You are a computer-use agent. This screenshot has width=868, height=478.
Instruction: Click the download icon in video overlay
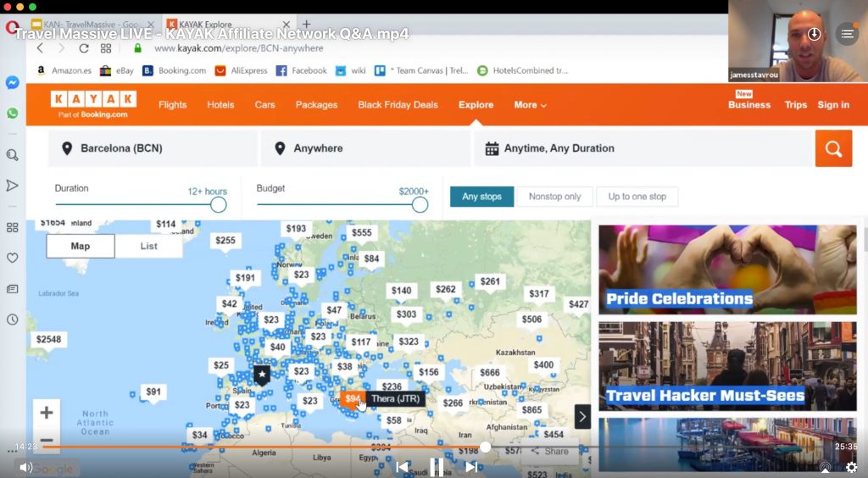coord(814,34)
